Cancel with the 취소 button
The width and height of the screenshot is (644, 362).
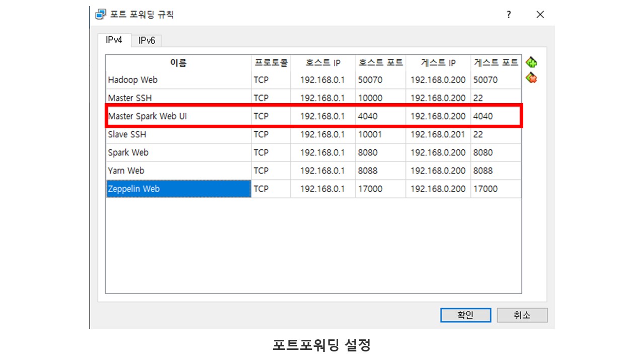click(522, 315)
